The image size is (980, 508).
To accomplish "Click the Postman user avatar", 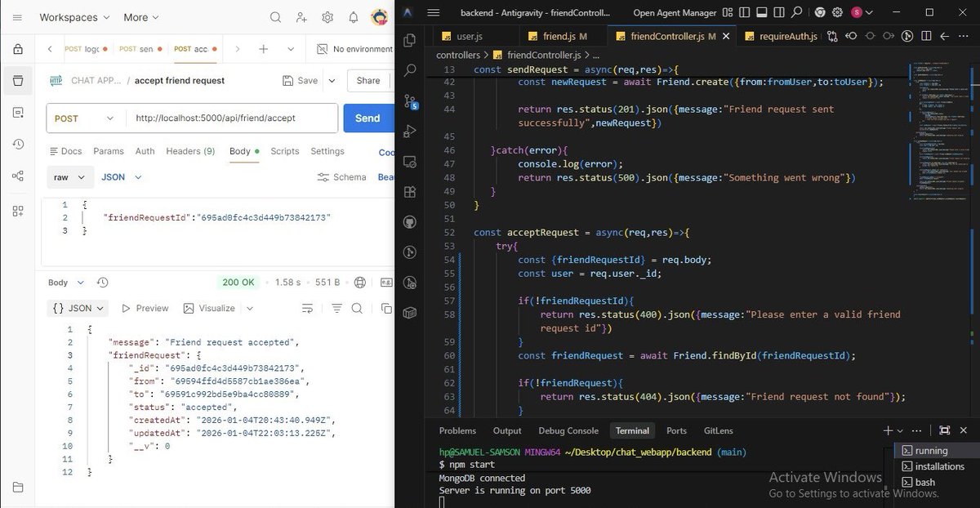I will click(x=379, y=17).
